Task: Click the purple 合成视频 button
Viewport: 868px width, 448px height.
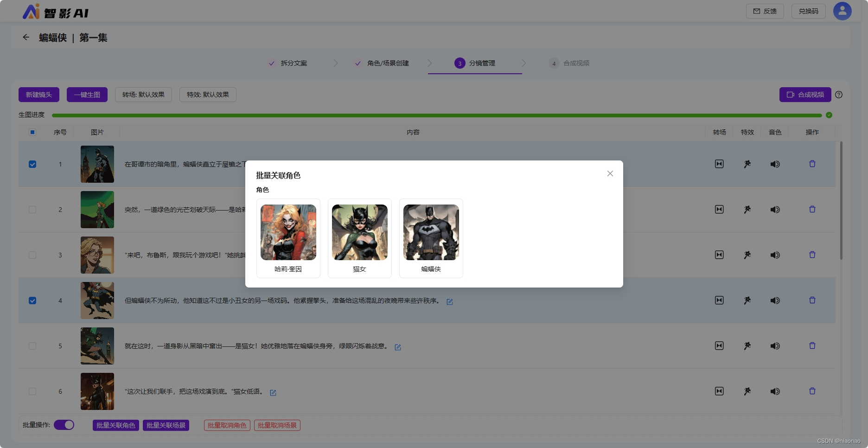Action: pyautogui.click(x=805, y=95)
